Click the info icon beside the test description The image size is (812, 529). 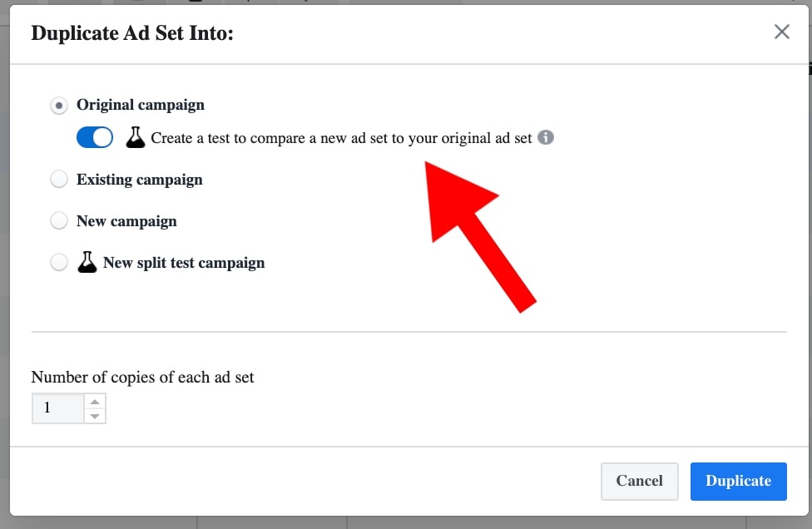(x=546, y=138)
